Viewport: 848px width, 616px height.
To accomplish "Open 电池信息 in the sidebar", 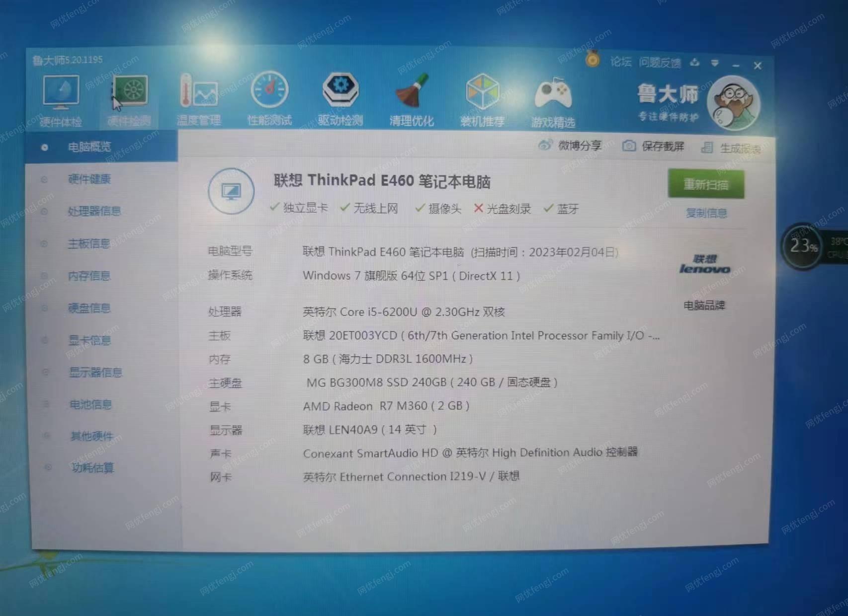I will click(90, 404).
